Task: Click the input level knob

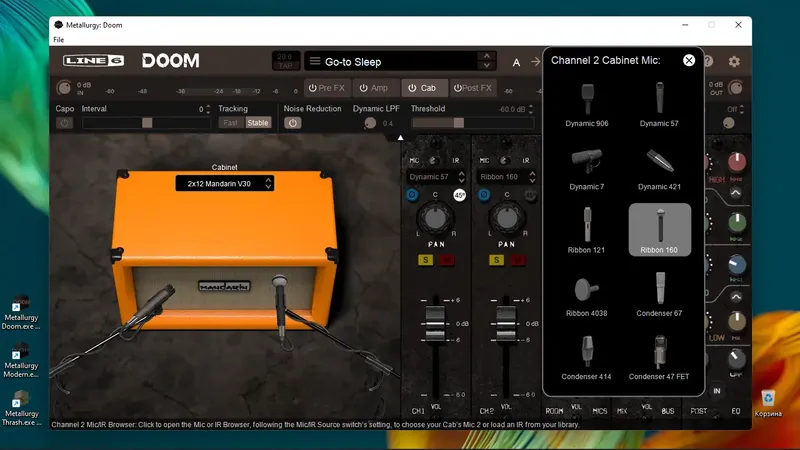Action: click(64, 88)
